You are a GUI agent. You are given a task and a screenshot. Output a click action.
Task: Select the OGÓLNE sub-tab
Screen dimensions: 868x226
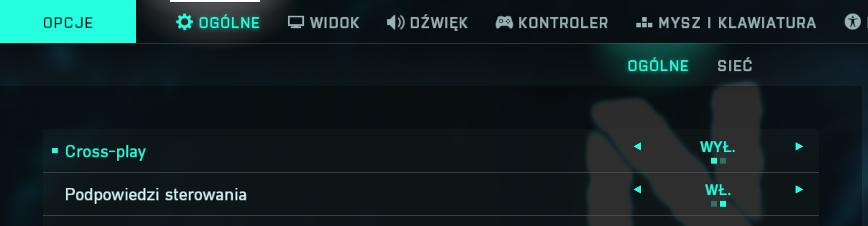658,66
